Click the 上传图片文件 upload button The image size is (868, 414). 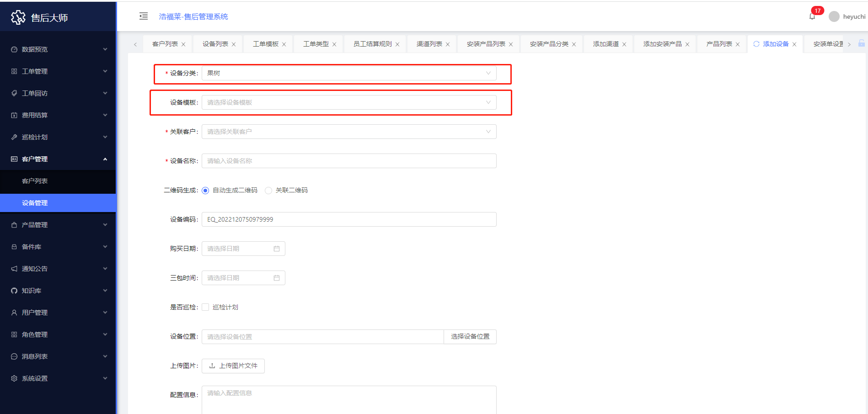click(233, 366)
